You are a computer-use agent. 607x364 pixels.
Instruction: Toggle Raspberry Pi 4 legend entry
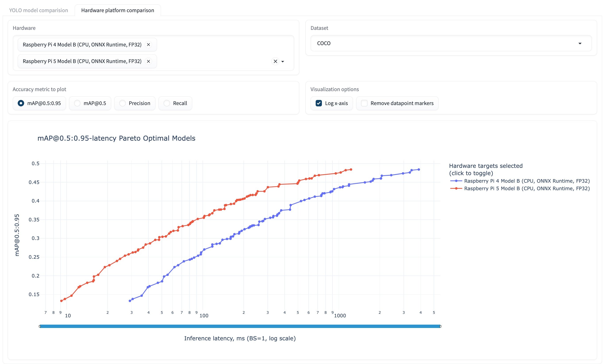pos(520,181)
